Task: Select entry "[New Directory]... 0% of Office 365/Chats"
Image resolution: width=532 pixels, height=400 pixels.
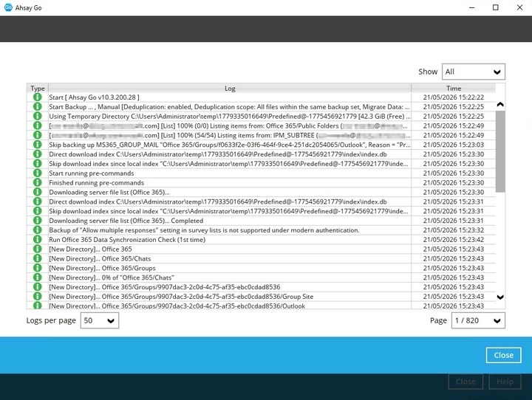Action: coord(112,277)
